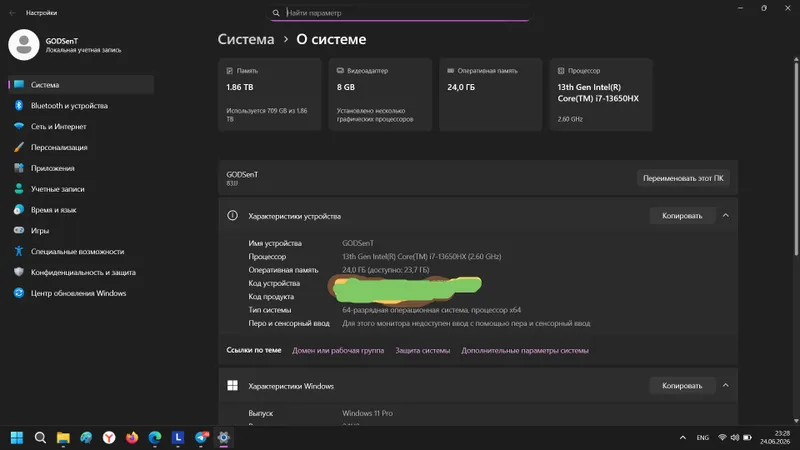Click the Windows Update sync icon
800x450 pixels.
coord(19,293)
